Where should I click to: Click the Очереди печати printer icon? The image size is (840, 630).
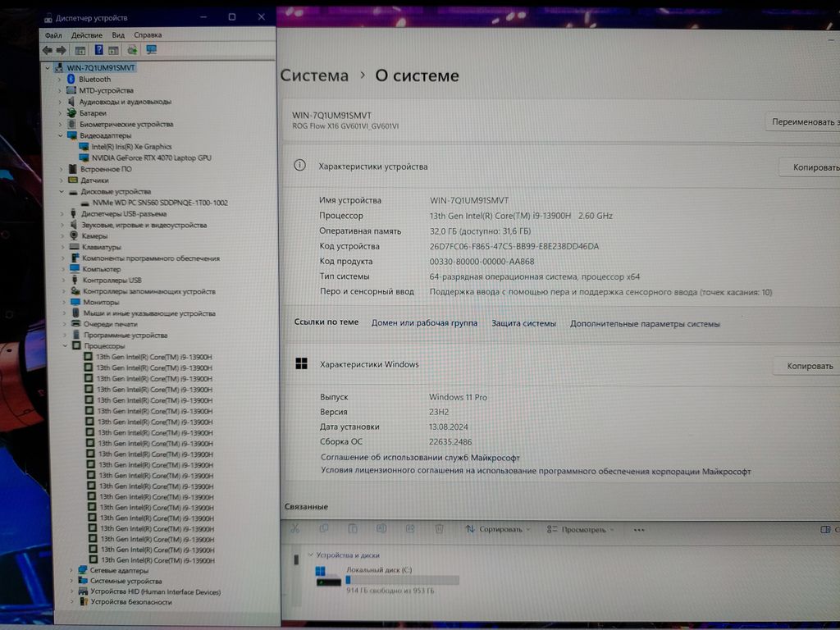pyautogui.click(x=76, y=323)
